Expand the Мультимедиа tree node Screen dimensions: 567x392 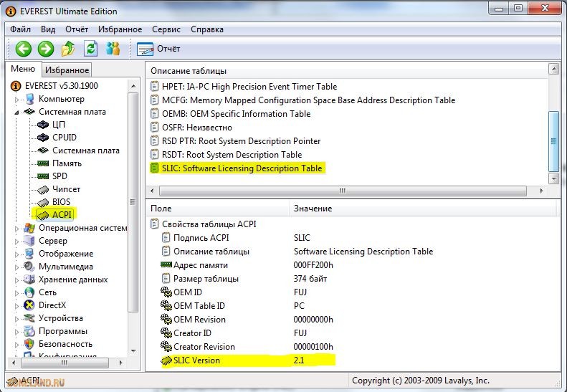point(16,267)
